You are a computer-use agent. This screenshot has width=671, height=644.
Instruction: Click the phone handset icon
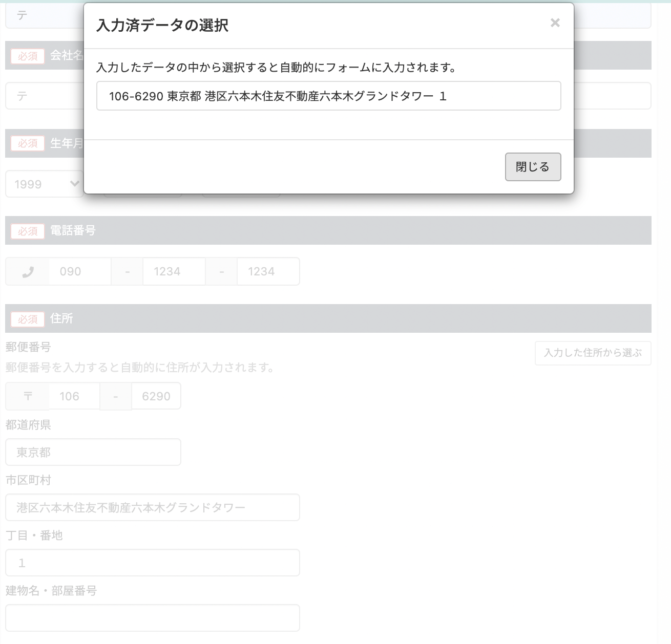28,272
